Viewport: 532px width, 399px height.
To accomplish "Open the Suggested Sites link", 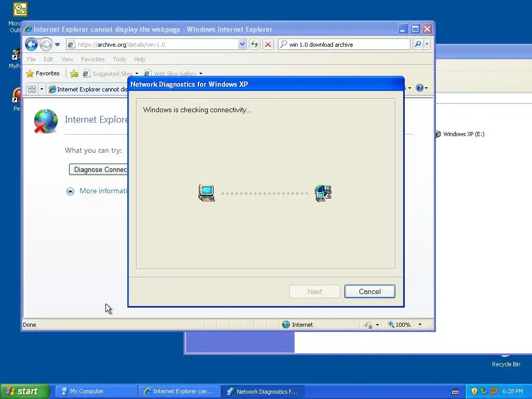I will pos(111,73).
